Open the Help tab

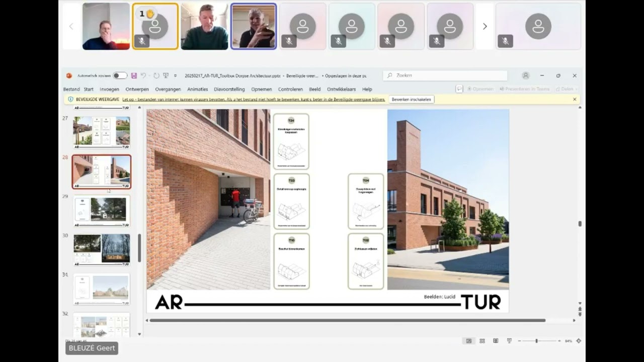pyautogui.click(x=367, y=89)
